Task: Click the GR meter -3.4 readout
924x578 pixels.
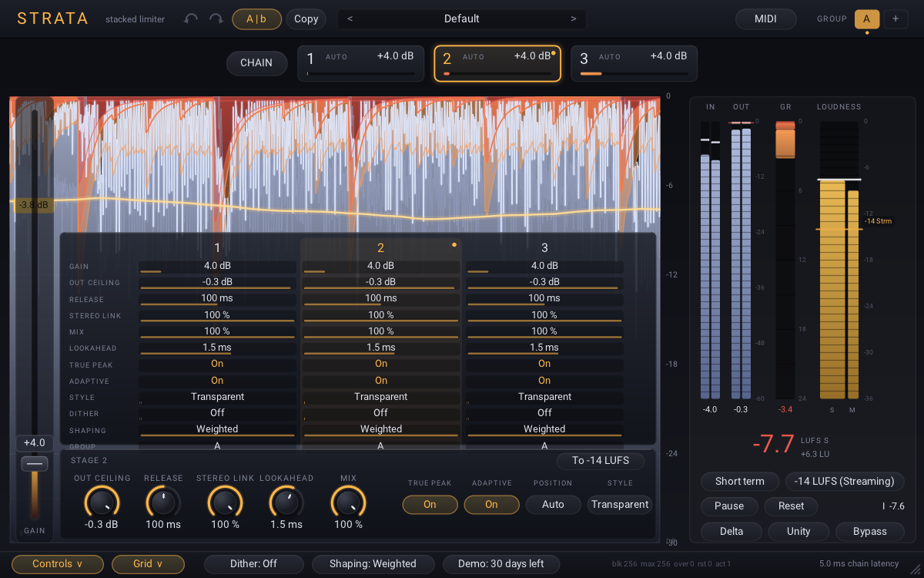Action: coord(785,409)
